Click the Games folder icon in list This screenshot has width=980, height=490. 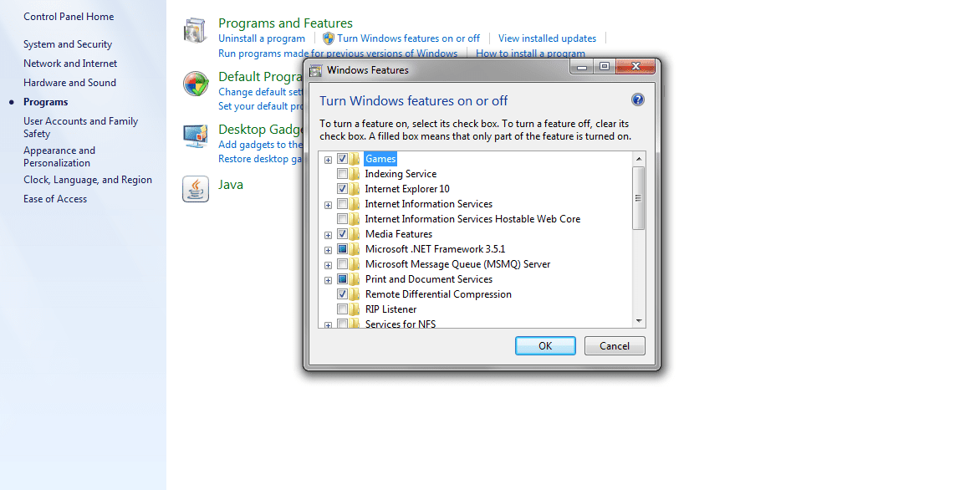click(x=355, y=159)
